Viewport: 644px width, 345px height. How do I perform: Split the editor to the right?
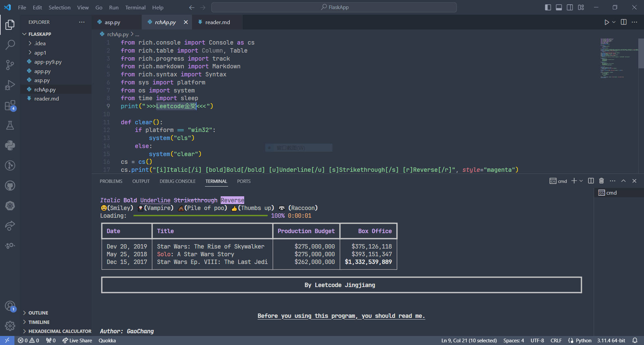(624, 22)
